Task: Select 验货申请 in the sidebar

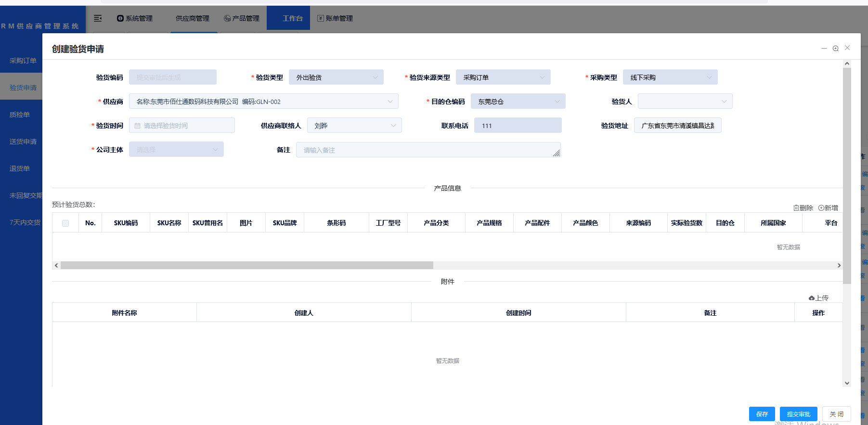Action: (22, 88)
